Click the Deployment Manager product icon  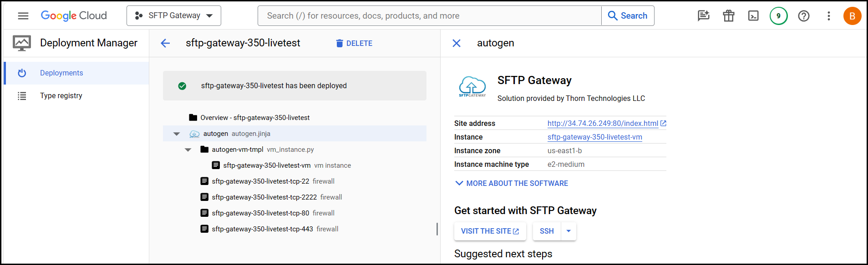pos(22,43)
